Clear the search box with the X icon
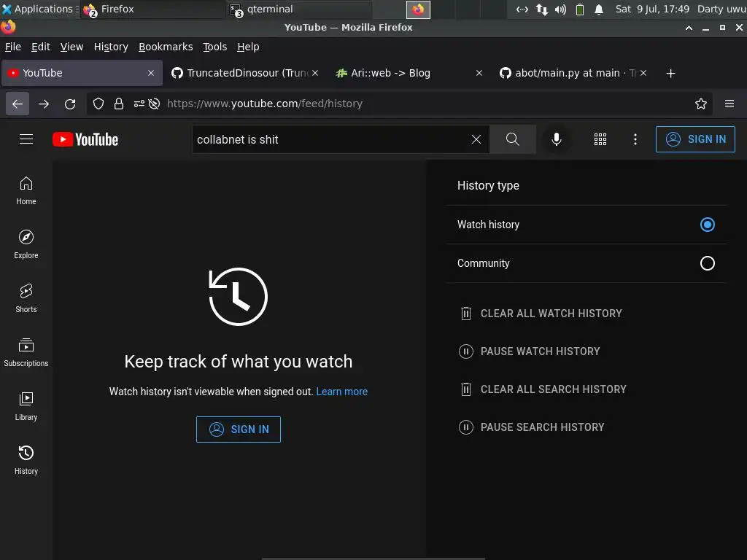Viewport: 747px width, 560px height. (476, 139)
